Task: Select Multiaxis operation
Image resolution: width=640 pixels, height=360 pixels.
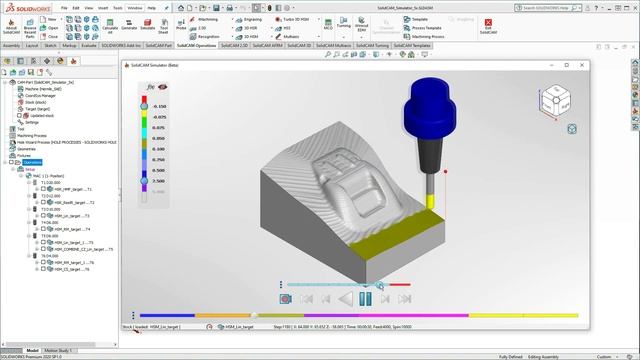Action: click(x=287, y=37)
